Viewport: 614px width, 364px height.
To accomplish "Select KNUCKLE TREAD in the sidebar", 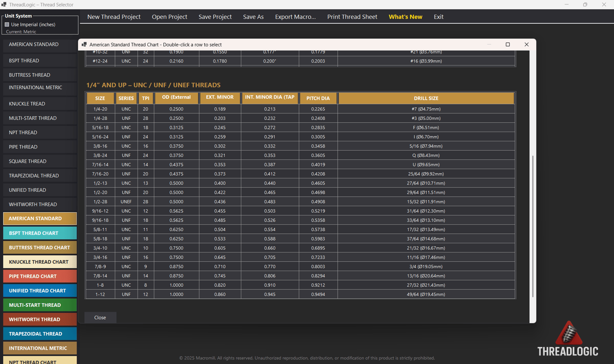I will [x=40, y=104].
